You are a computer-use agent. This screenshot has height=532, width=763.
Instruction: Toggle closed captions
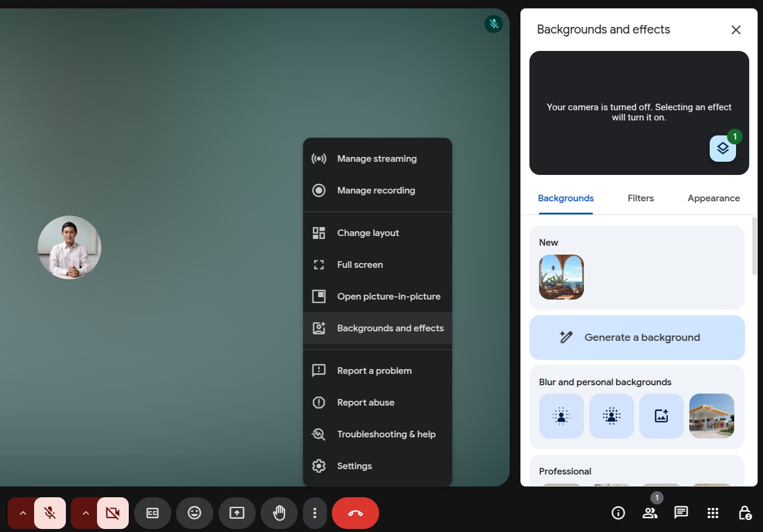pyautogui.click(x=153, y=513)
